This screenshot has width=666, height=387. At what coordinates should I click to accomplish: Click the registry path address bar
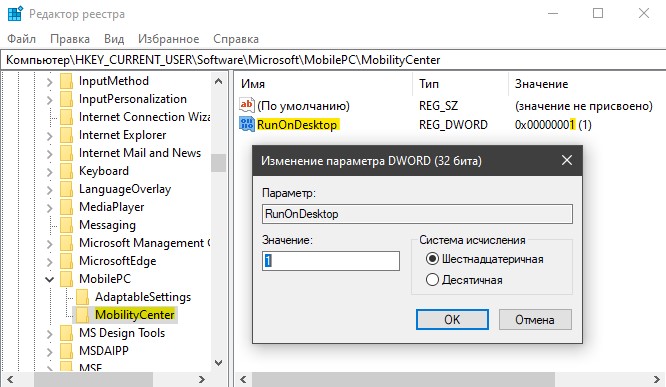pos(333,60)
